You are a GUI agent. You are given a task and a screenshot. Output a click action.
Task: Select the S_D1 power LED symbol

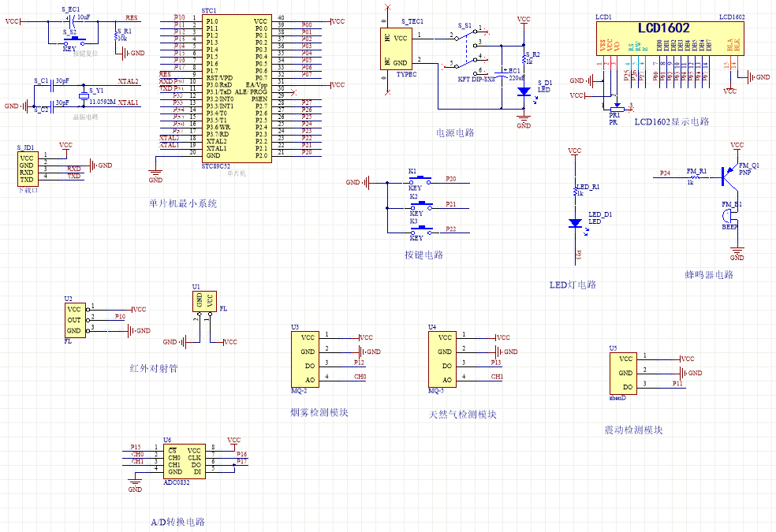point(524,92)
